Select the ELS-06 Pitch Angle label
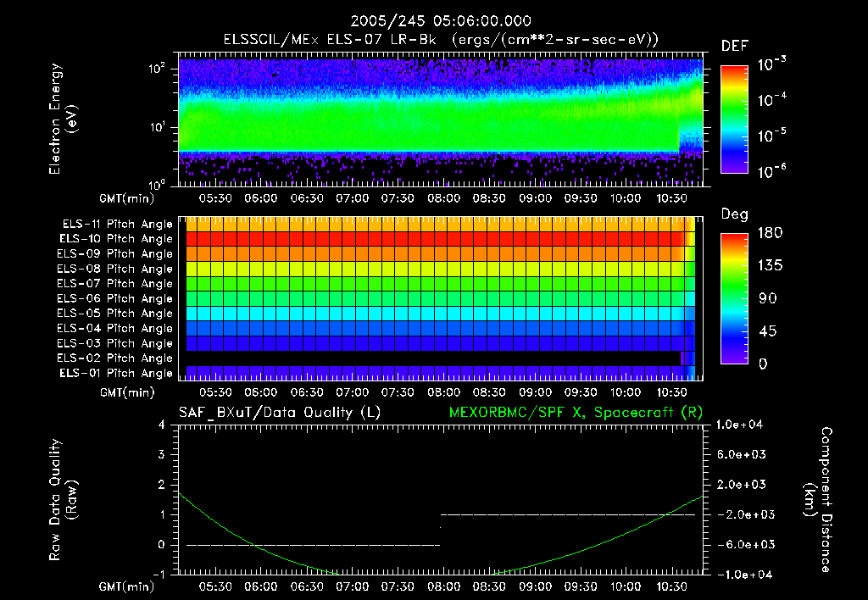Viewport: 868px width, 600px height. click(x=114, y=299)
